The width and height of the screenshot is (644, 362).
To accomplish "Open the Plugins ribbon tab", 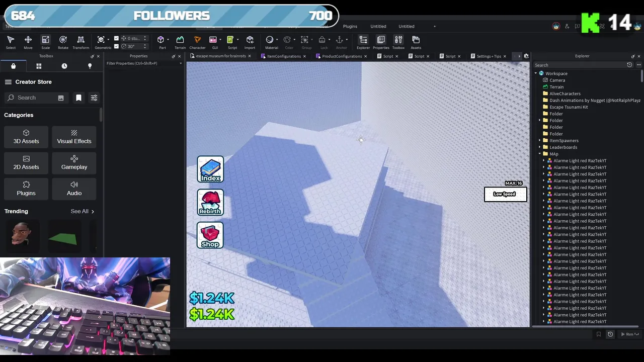I will pyautogui.click(x=350, y=26).
